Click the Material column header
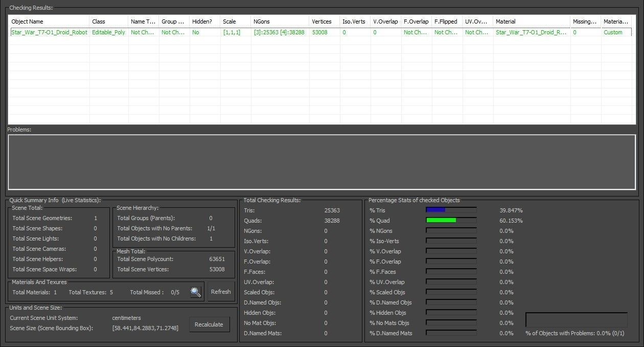Screen dimensions: 644x347 532,21
